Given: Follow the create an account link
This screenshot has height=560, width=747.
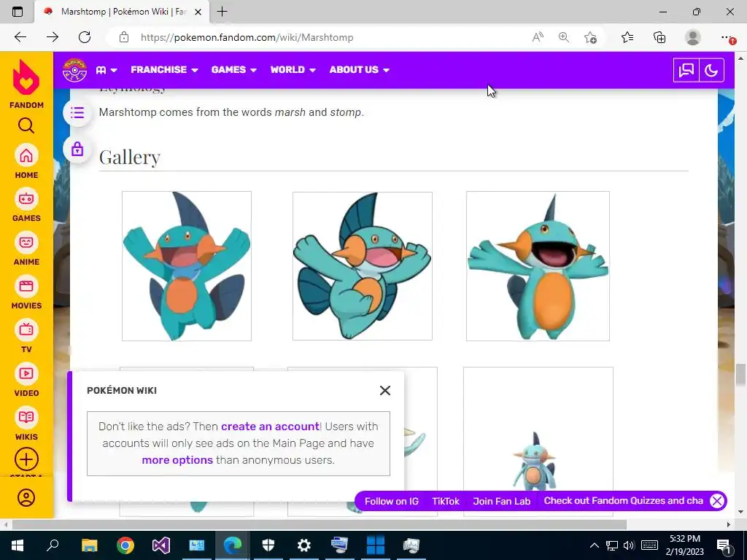Looking at the screenshot, I should (270, 426).
